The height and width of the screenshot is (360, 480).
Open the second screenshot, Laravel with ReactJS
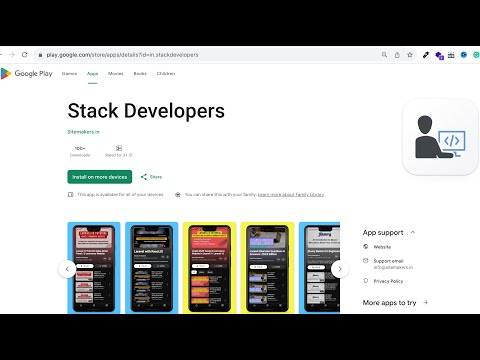(152, 268)
